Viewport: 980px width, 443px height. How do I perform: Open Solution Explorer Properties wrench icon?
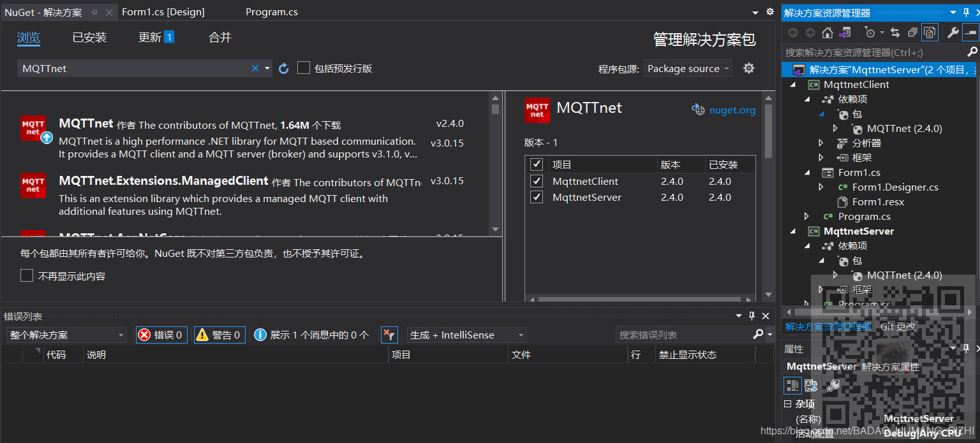pos(953,32)
